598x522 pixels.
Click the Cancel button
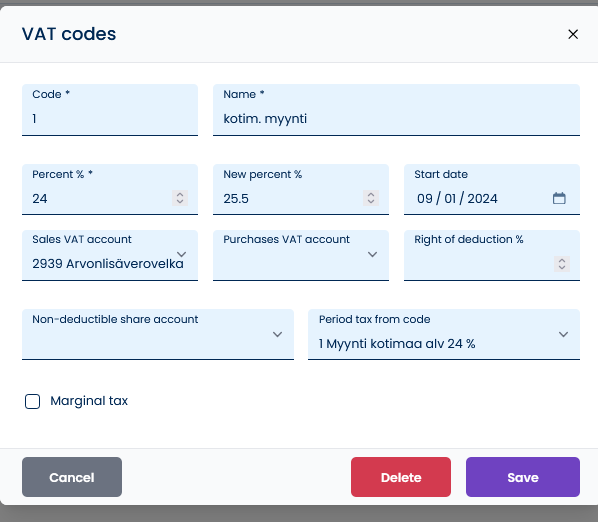[72, 477]
